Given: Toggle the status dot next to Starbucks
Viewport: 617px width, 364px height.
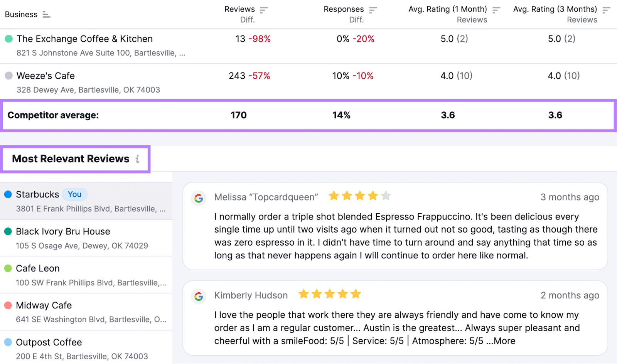Looking at the screenshot, I should (x=8, y=194).
